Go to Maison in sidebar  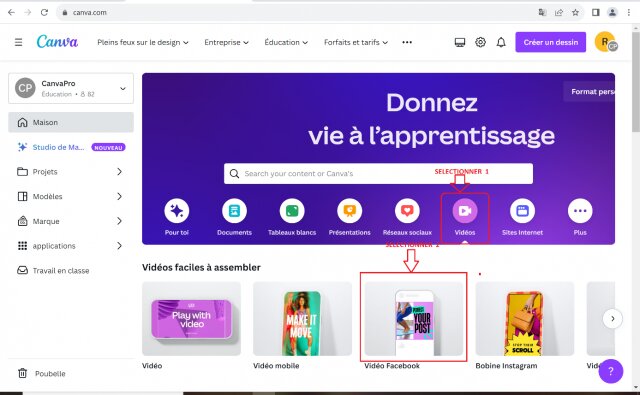click(x=71, y=122)
